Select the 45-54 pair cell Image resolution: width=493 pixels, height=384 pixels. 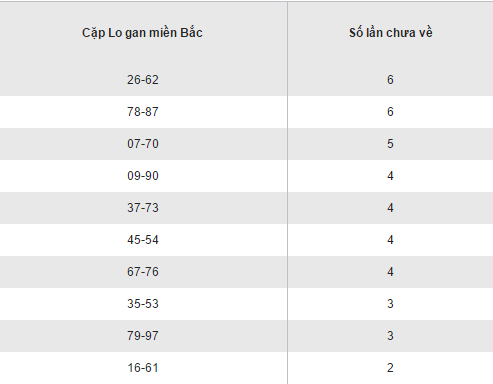tap(143, 240)
